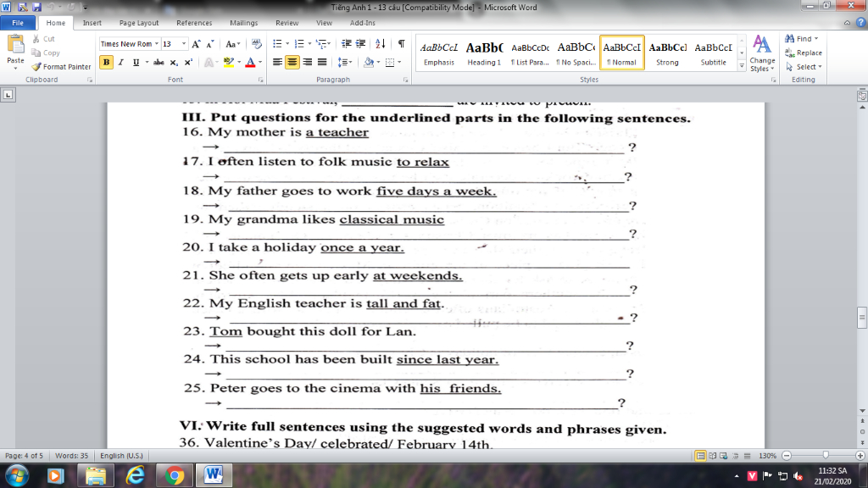Image resolution: width=868 pixels, height=488 pixels.
Task: Align text to the right
Action: point(307,62)
